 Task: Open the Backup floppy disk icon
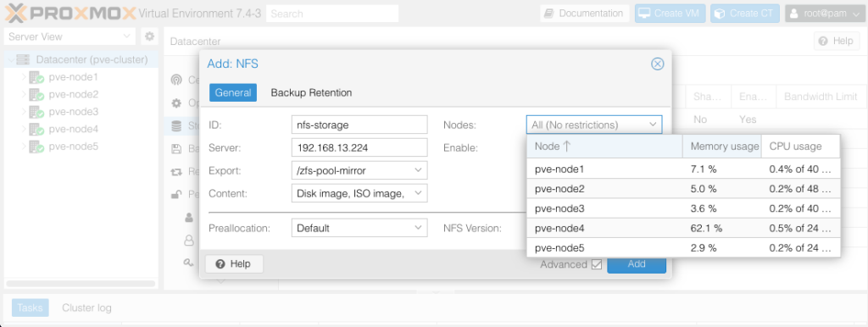tap(176, 149)
